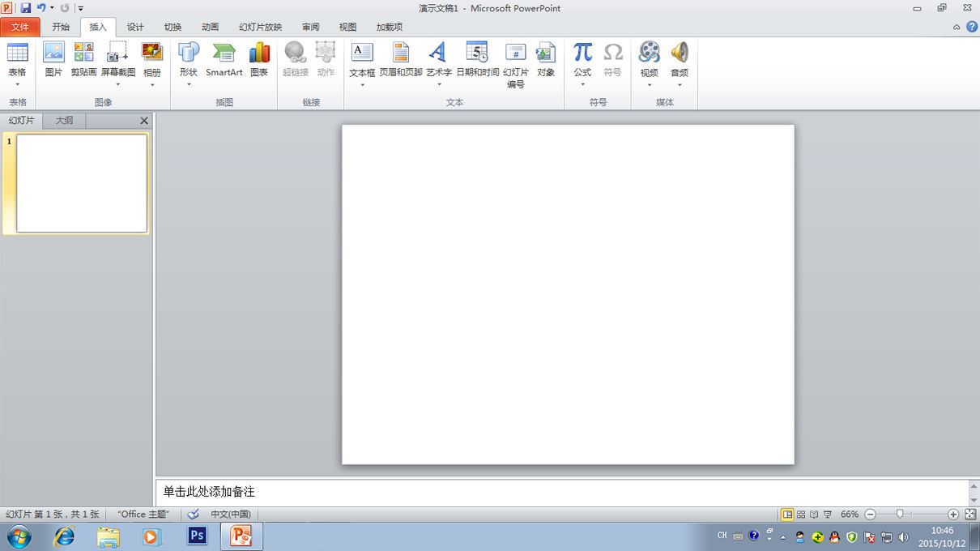Insert a table with the 表格 icon

[x=17, y=53]
